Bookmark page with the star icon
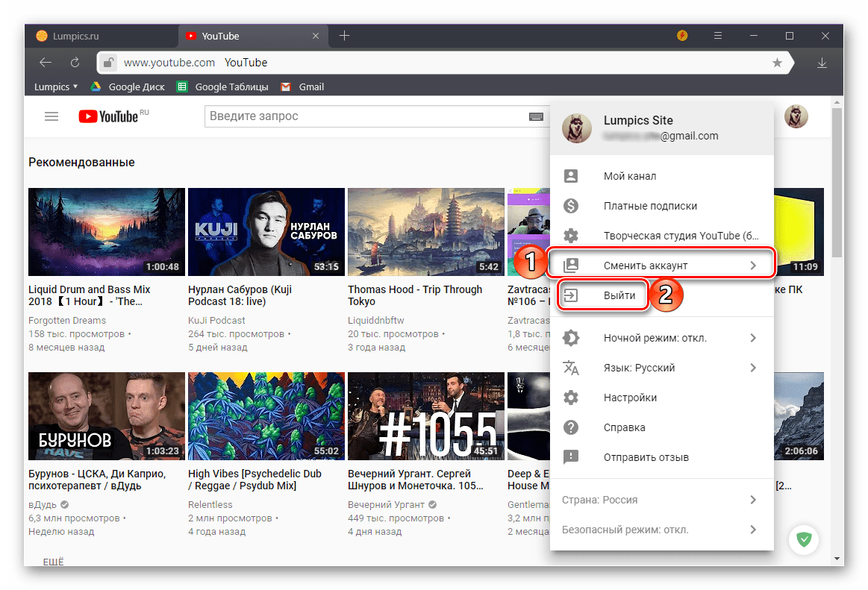The image size is (868, 590). [777, 63]
